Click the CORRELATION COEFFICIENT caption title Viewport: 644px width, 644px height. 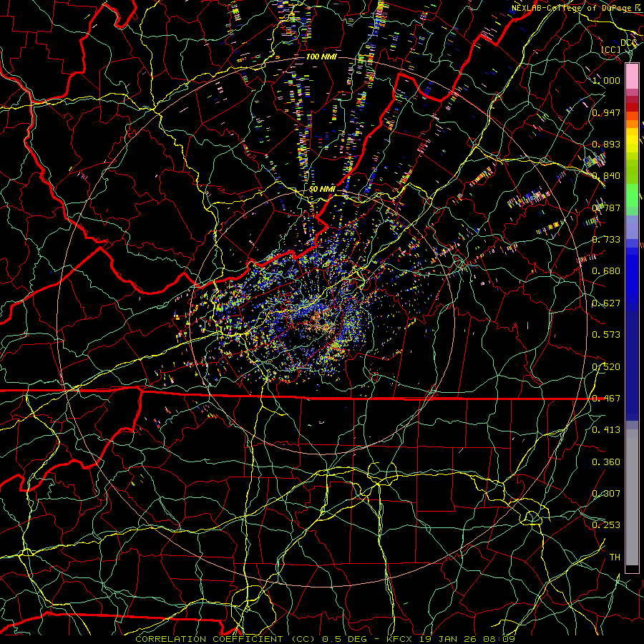click(209, 639)
